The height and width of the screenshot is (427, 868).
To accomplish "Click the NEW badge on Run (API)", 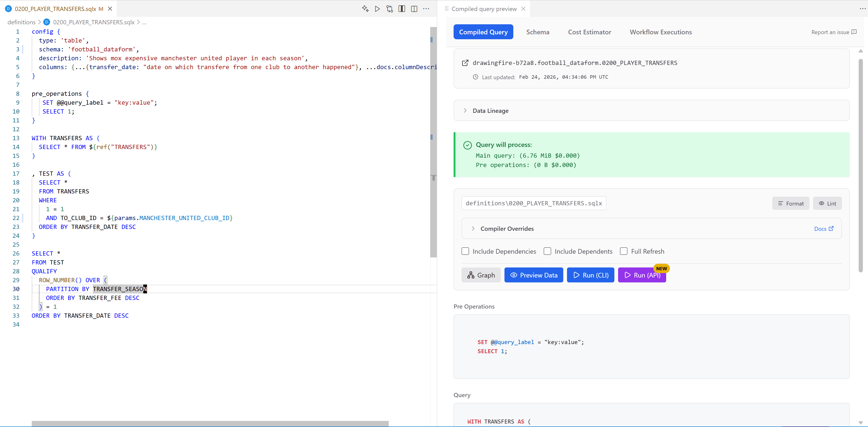I will tap(661, 268).
